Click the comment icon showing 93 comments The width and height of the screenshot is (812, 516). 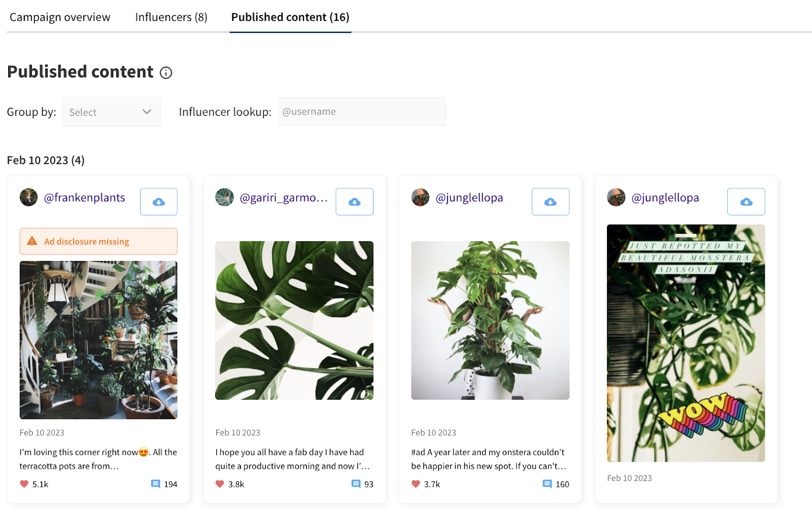(356, 484)
